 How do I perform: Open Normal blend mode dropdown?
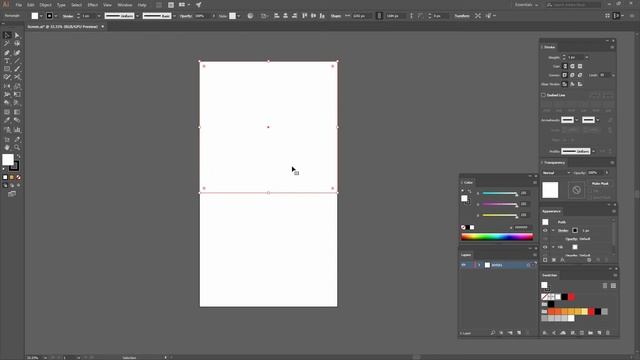coord(556,173)
